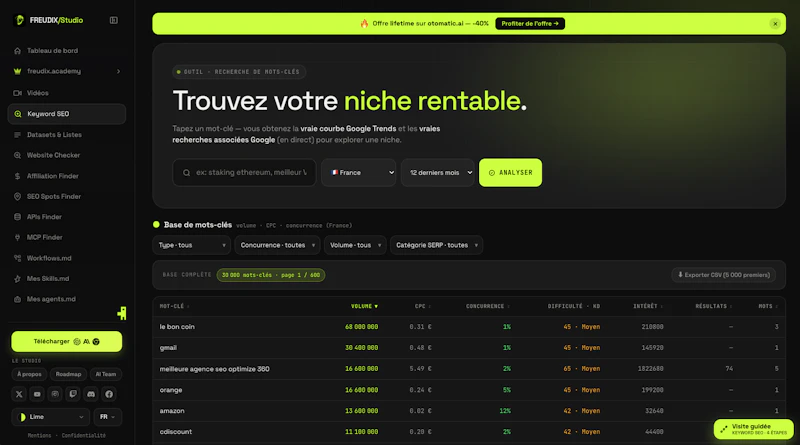The width and height of the screenshot is (800, 445).
Task: Click the SEO Spots Finder pin icon
Action: pyautogui.click(x=17, y=196)
